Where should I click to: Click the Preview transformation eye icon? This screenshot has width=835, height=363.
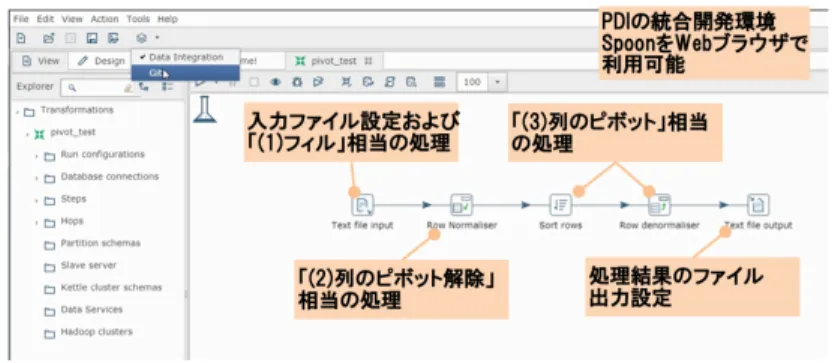coord(275,82)
